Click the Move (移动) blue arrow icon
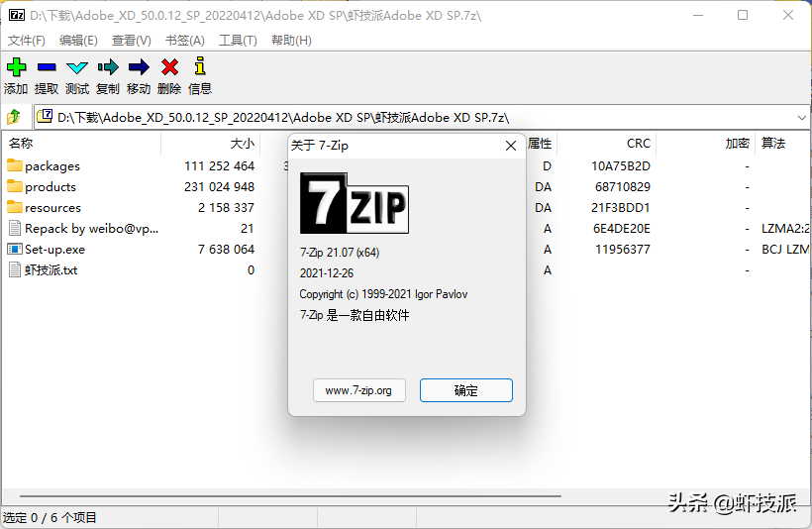 click(x=139, y=66)
